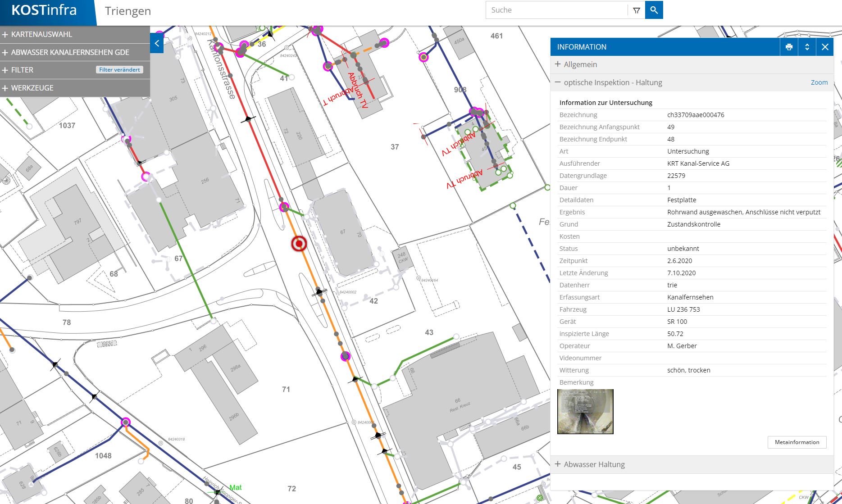842x504 pixels.
Task: Collapse information panel with up-down arrows icon
Action: tap(807, 47)
